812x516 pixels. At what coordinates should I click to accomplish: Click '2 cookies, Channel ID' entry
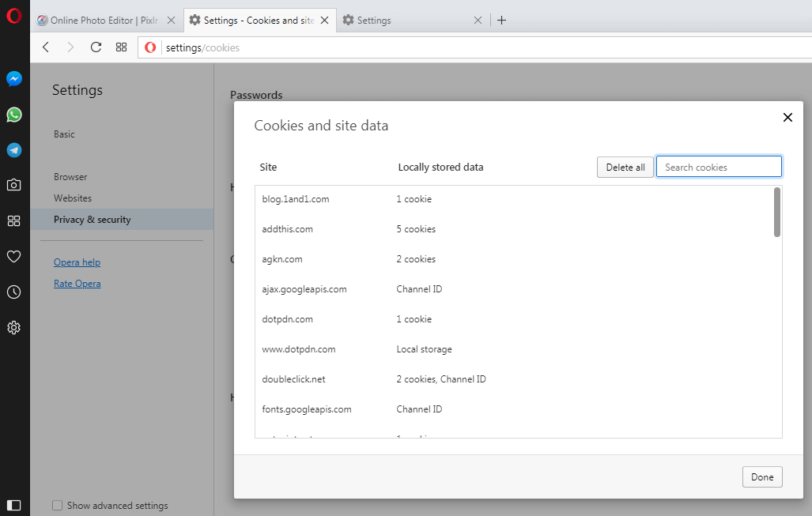tap(441, 379)
